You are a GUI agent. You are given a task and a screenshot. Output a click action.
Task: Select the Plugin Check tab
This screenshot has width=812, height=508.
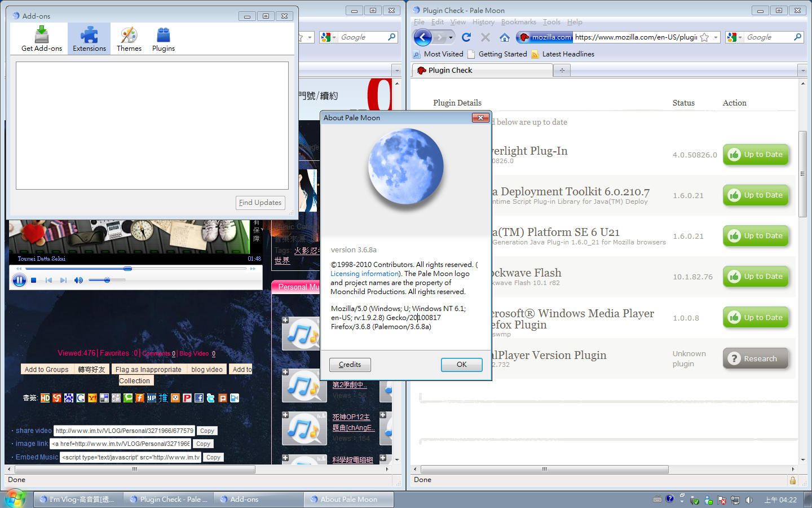coord(482,71)
